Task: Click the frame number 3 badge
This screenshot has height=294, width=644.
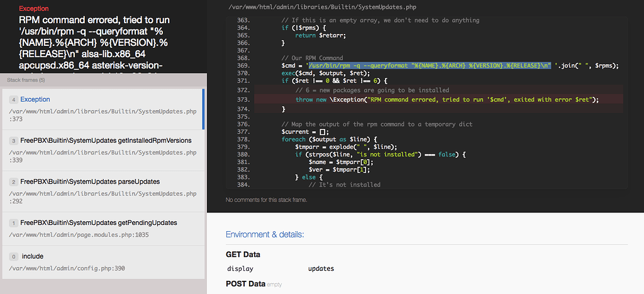Action: tap(13, 141)
